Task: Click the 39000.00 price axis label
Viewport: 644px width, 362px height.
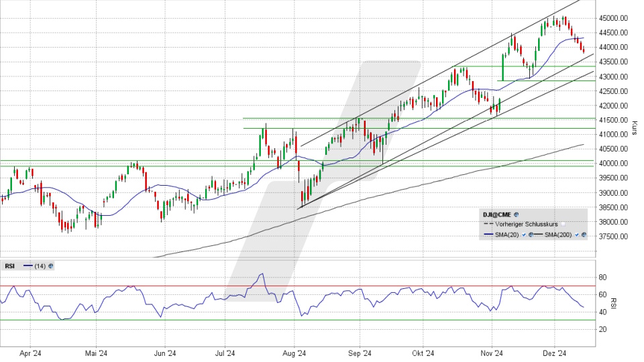Action: click(613, 192)
